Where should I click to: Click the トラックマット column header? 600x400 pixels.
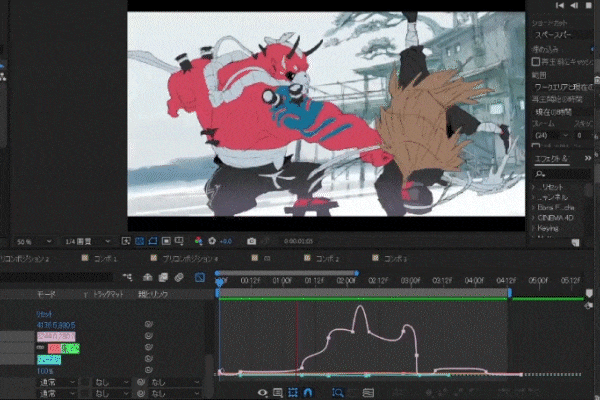(109, 294)
